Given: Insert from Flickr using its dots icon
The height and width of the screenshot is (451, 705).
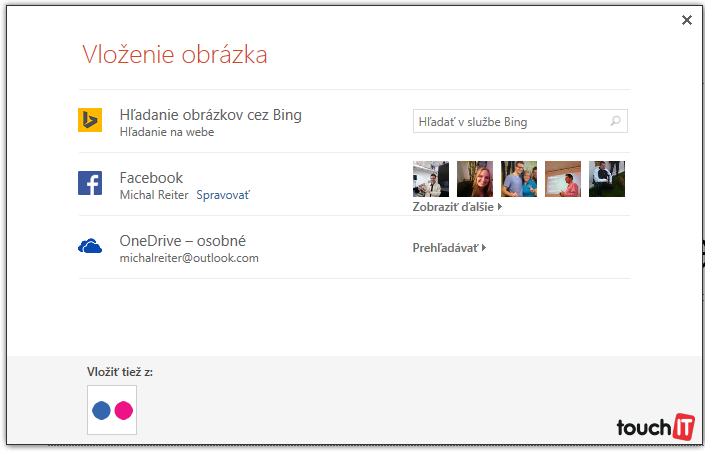Looking at the screenshot, I should pyautogui.click(x=112, y=410).
